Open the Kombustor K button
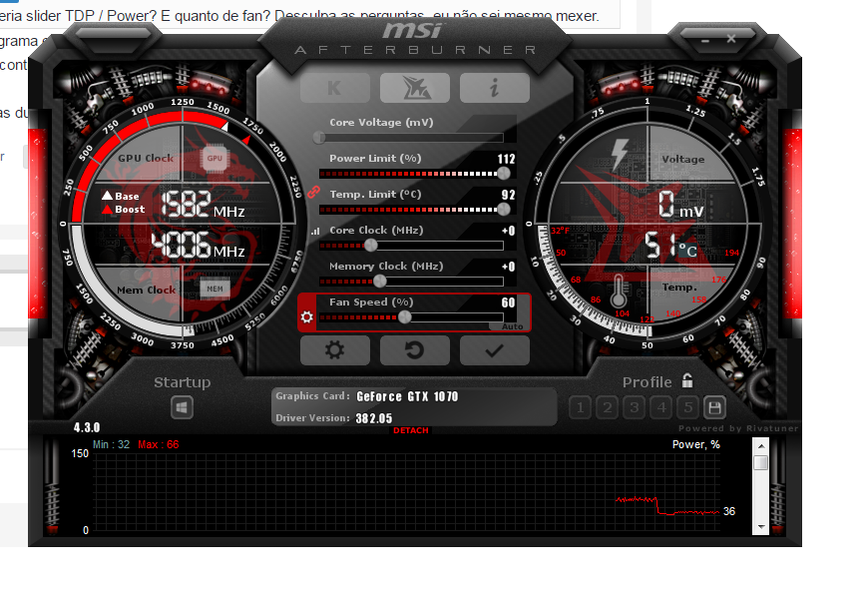 (335, 88)
